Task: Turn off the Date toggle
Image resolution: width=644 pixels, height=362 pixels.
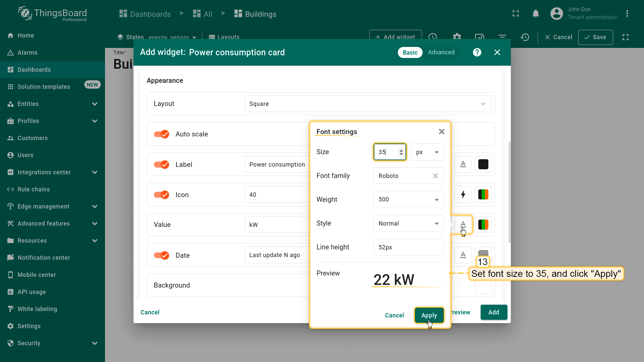Action: point(161,255)
